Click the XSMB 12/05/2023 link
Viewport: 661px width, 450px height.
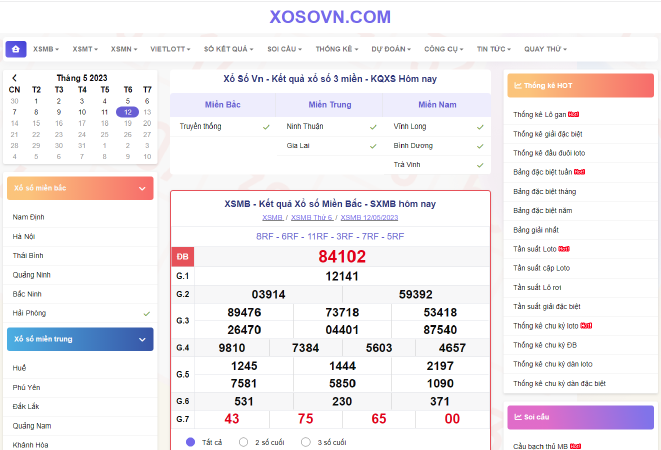[x=369, y=218]
